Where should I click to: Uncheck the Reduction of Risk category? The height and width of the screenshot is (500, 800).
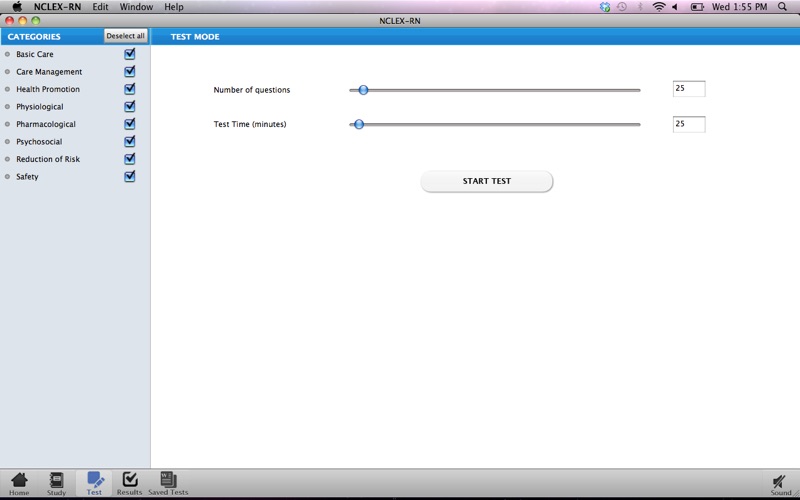pyautogui.click(x=130, y=159)
